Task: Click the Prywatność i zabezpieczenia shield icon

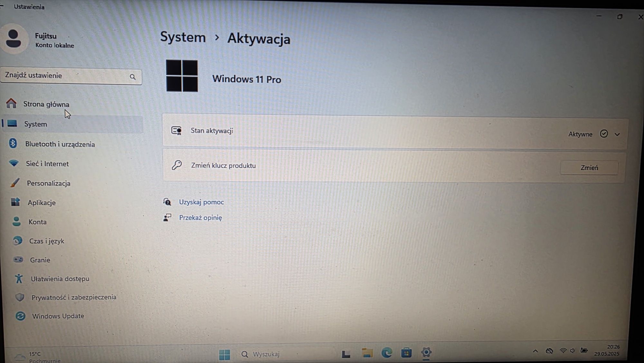Action: 20,297
